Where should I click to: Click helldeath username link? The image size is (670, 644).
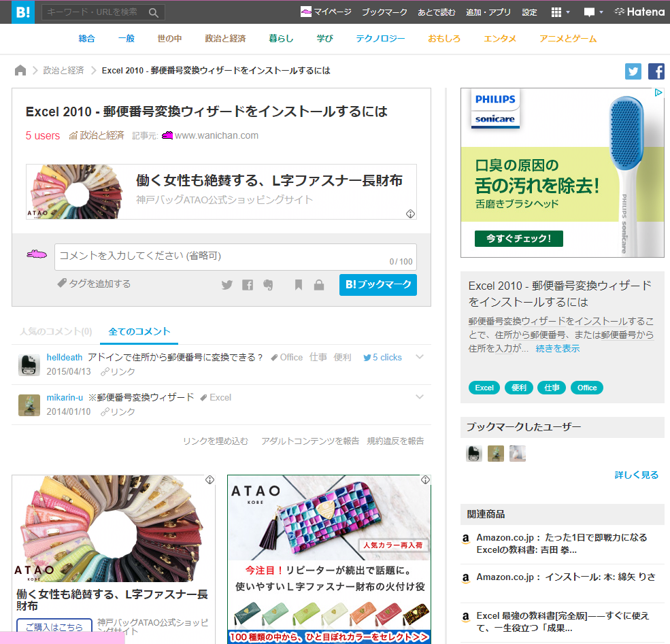65,358
